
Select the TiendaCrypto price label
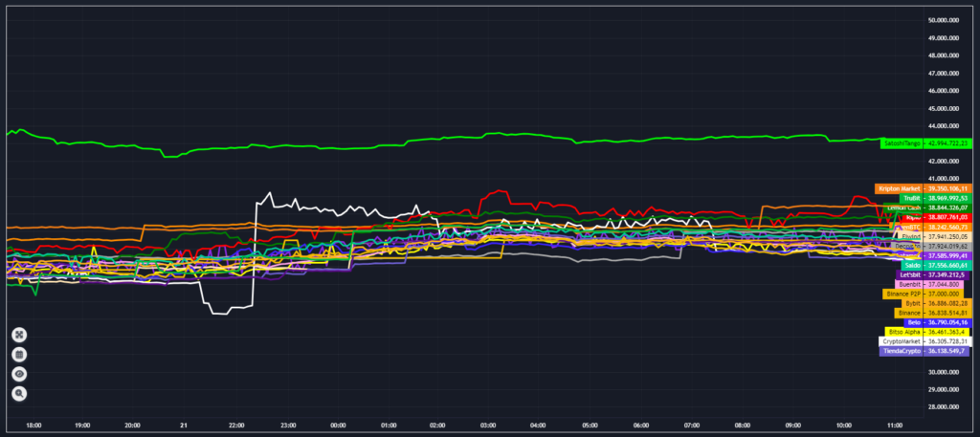tap(901, 351)
